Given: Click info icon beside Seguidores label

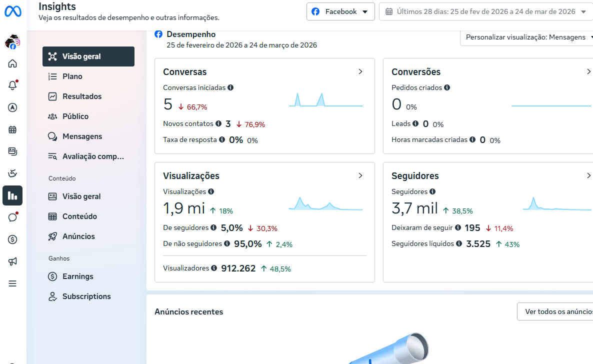Looking at the screenshot, I should click(x=432, y=191).
